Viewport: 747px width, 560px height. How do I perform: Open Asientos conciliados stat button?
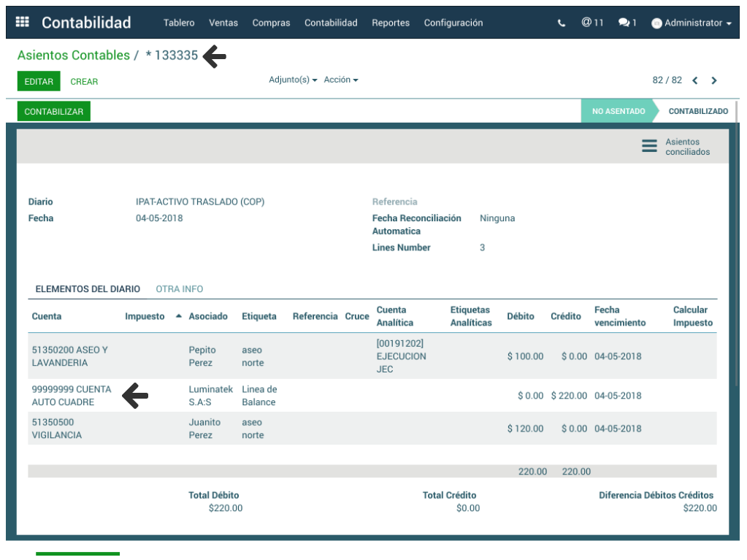tap(675, 147)
